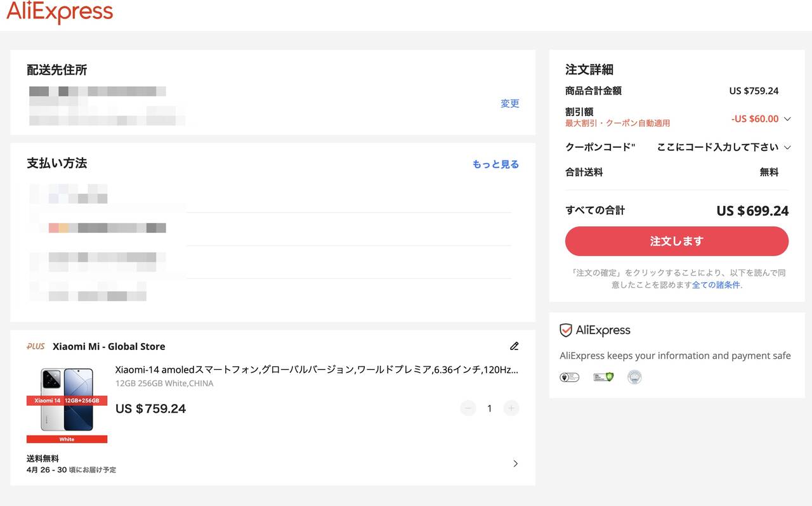The image size is (812, 506).
Task: Click the orange PLUS badge beside the store name
Action: click(x=36, y=346)
